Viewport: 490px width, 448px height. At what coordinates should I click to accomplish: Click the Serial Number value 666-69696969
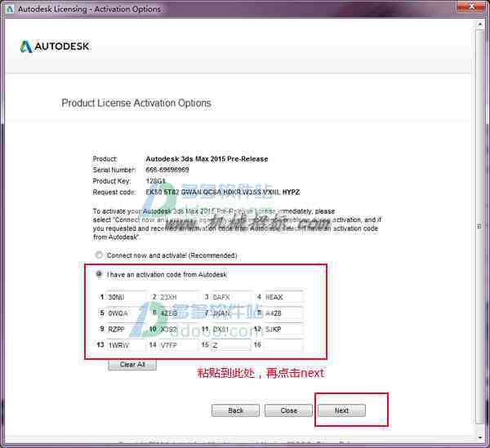[x=167, y=170]
